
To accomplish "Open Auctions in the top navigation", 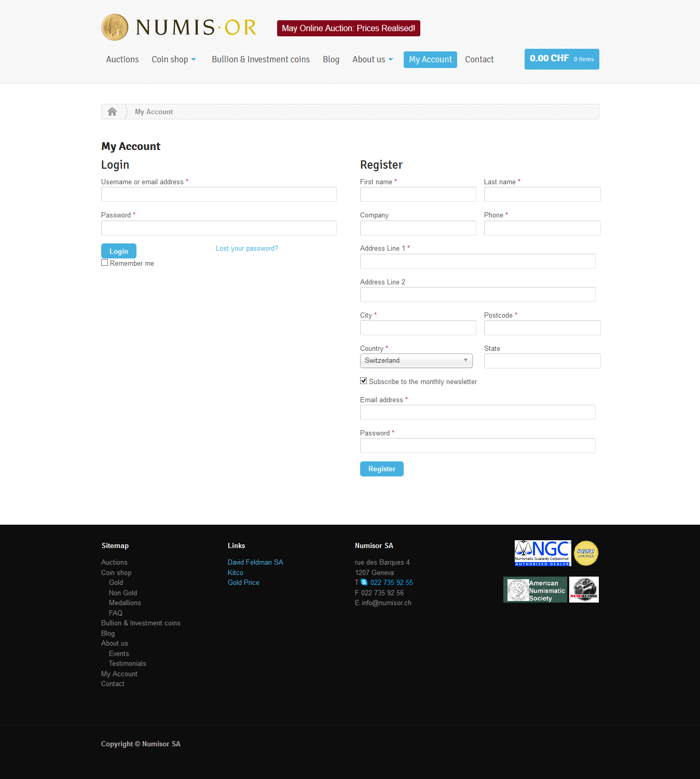I will [122, 60].
